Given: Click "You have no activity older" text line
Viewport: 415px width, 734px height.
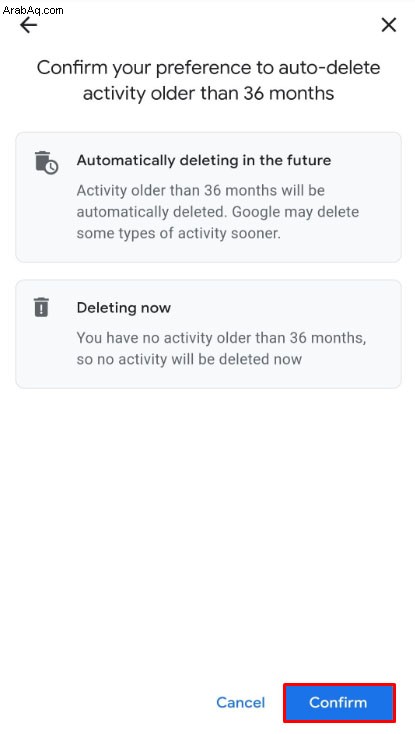Looking at the screenshot, I should [221, 338].
